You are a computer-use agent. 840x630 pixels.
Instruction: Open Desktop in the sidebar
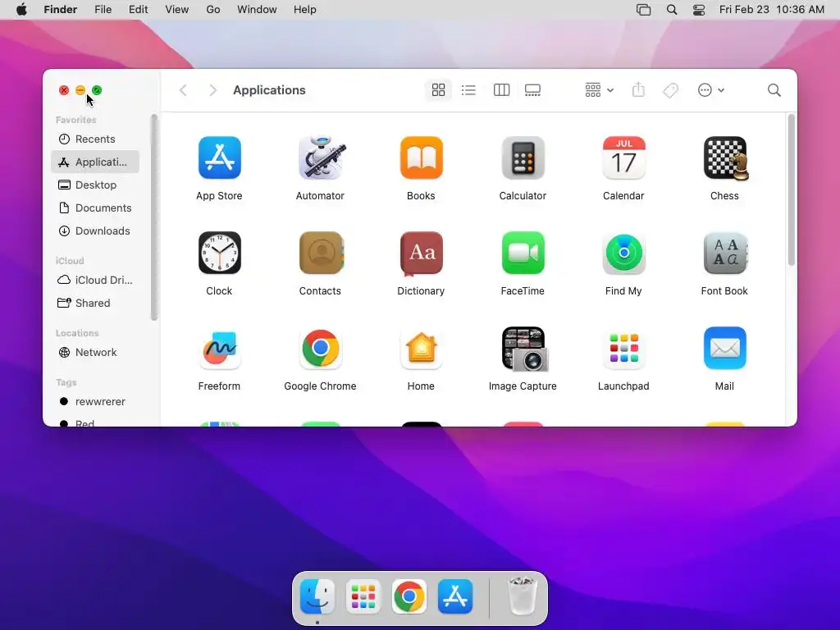point(95,185)
